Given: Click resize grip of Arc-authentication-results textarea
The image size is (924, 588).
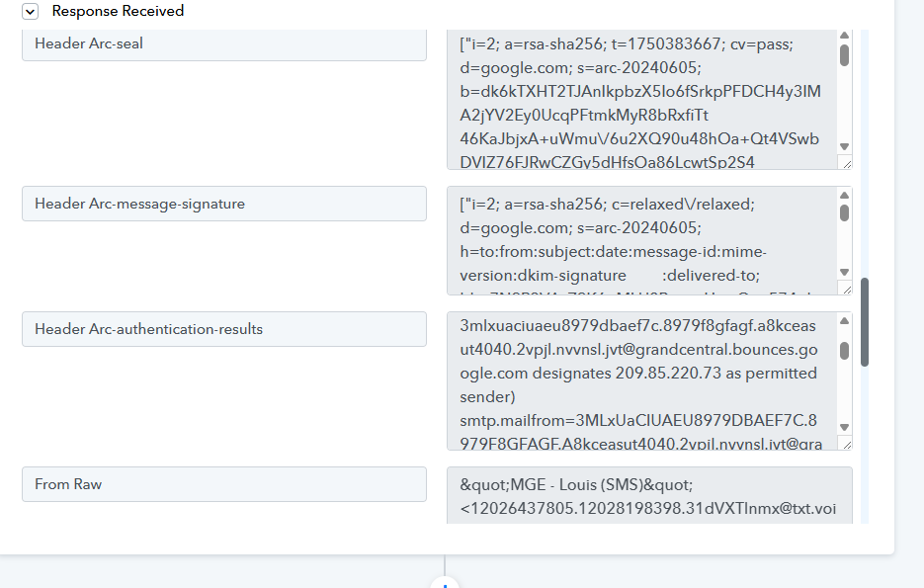Looking at the screenshot, I should pyautogui.click(x=847, y=445).
